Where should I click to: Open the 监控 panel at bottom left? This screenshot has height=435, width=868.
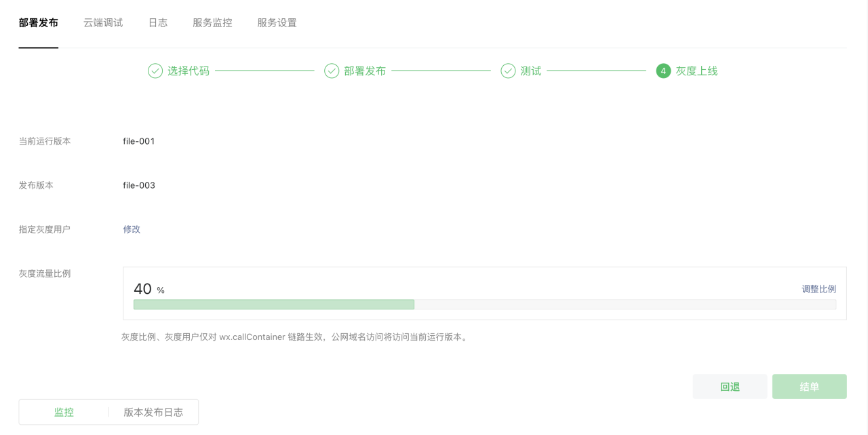click(64, 411)
